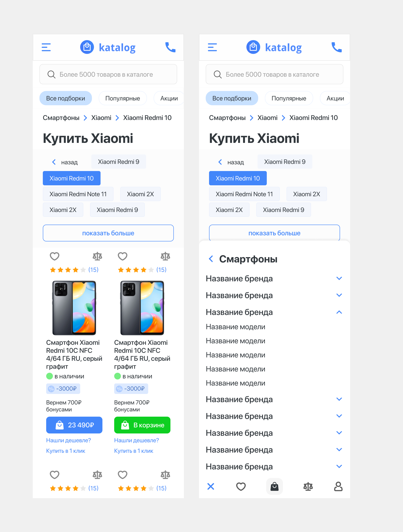Add first product to favorites with heart
Screen dimensions: 403x532
55,256
